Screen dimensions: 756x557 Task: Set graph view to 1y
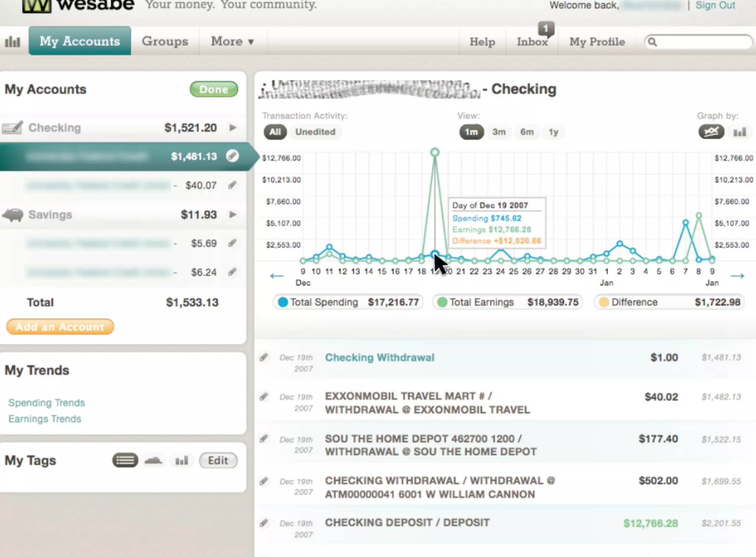pos(553,132)
